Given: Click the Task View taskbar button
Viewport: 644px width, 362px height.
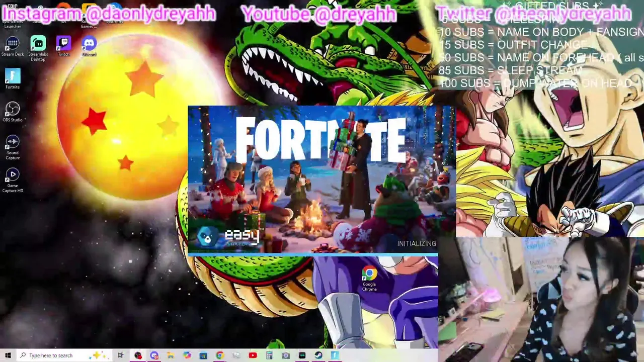Looking at the screenshot, I should [x=121, y=355].
